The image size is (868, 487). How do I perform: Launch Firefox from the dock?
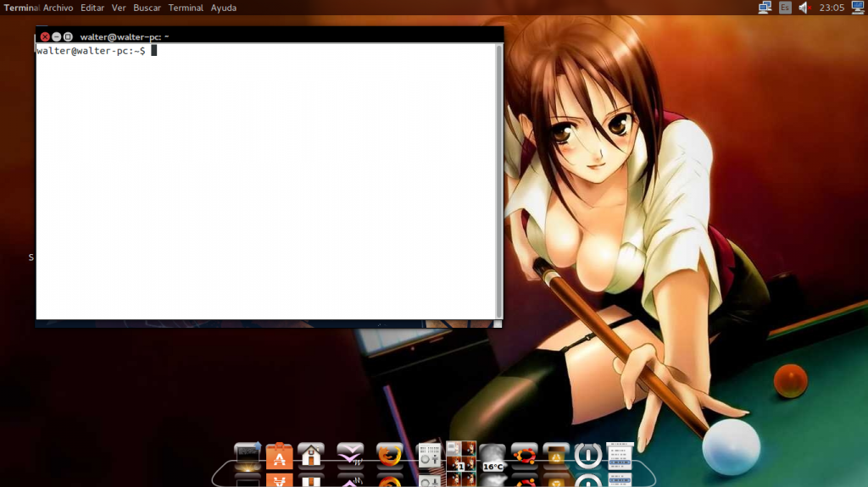[x=389, y=455]
